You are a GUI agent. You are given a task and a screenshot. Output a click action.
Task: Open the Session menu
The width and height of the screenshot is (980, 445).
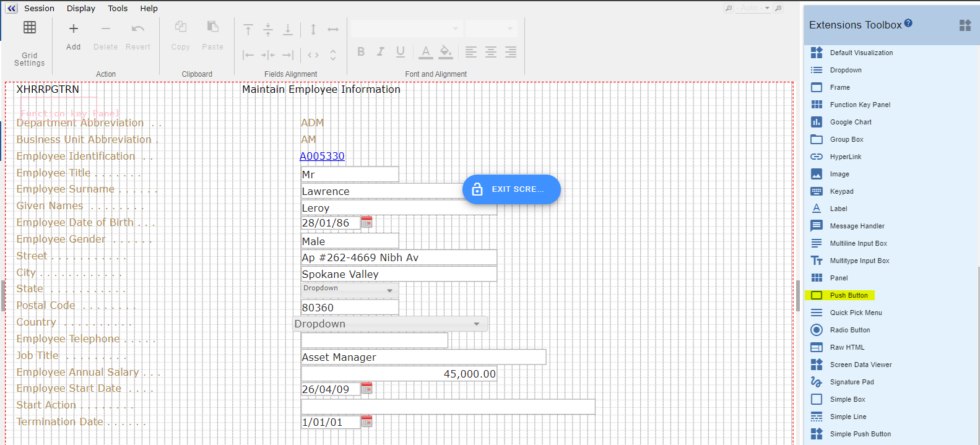[39, 8]
